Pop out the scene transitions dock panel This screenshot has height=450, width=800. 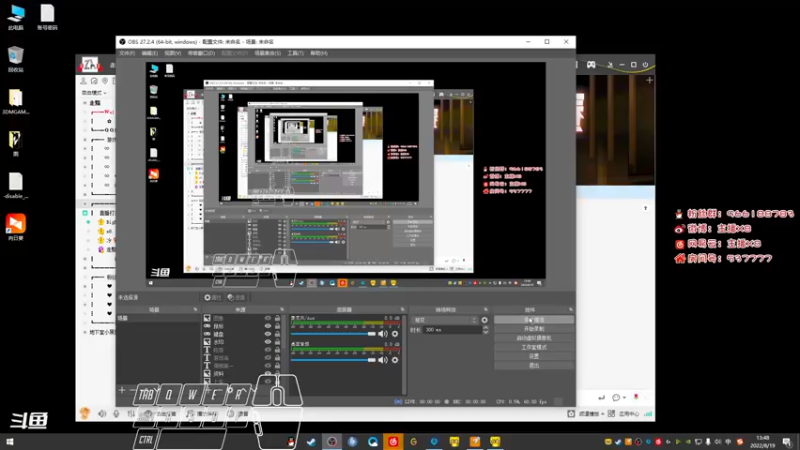coord(485,310)
